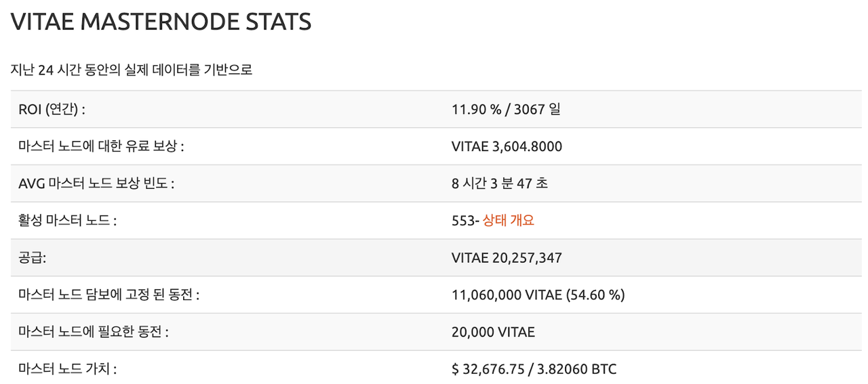Click the VITAE 20,257,347 supply value
868x384 pixels.
click(507, 257)
